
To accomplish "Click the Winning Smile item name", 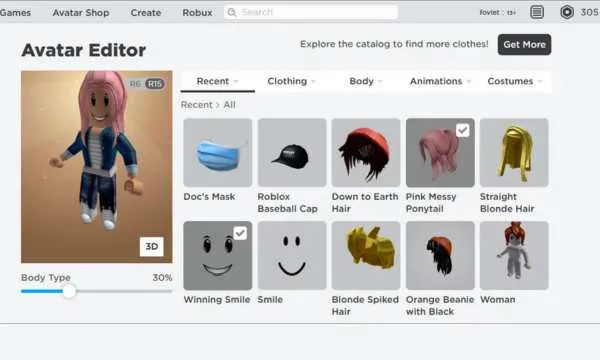I will point(217,300).
